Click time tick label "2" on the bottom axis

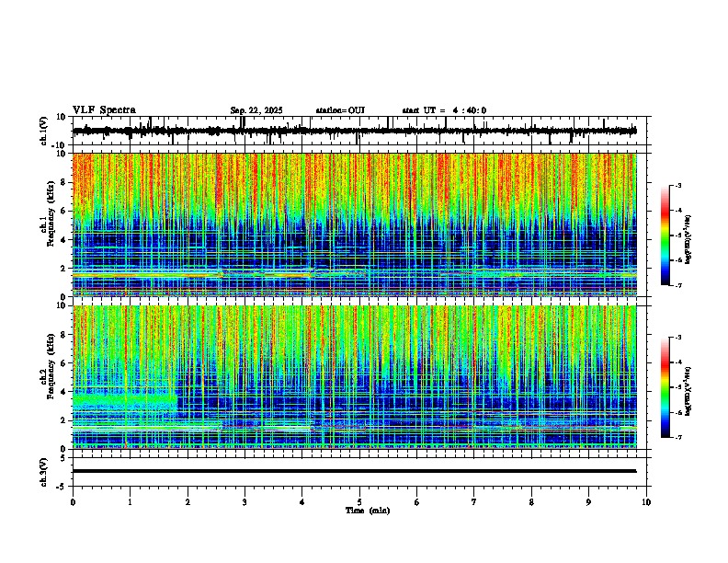pos(188,502)
